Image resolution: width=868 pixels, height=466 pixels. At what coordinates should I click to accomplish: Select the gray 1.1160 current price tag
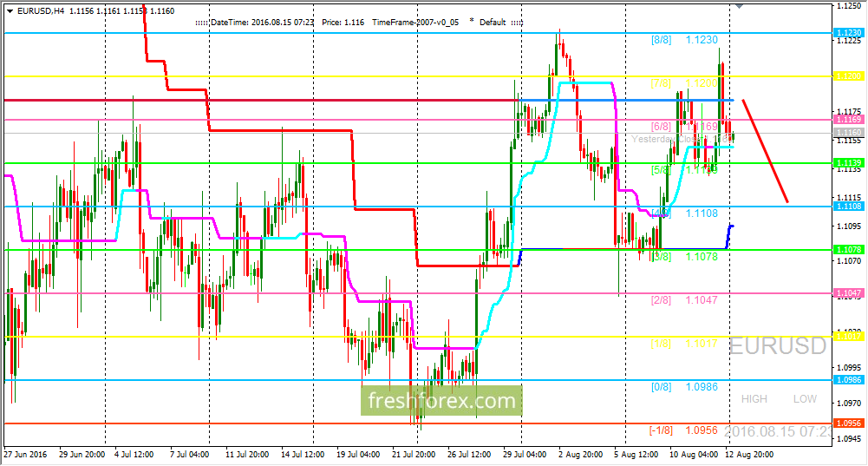point(849,133)
